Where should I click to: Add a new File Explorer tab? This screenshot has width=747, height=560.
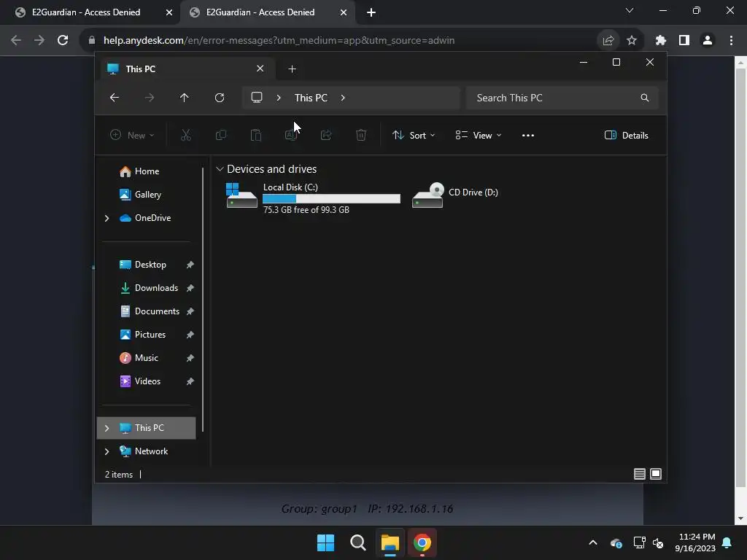click(x=292, y=69)
